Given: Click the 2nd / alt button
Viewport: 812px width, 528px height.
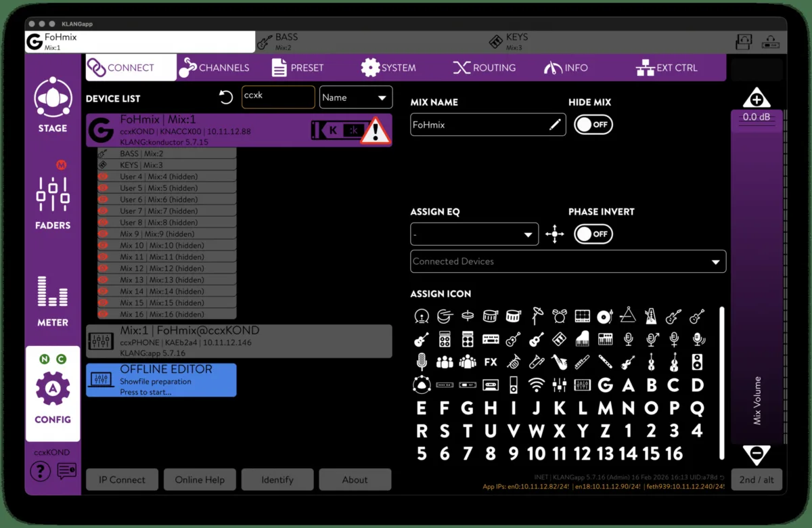Looking at the screenshot, I should (x=757, y=479).
